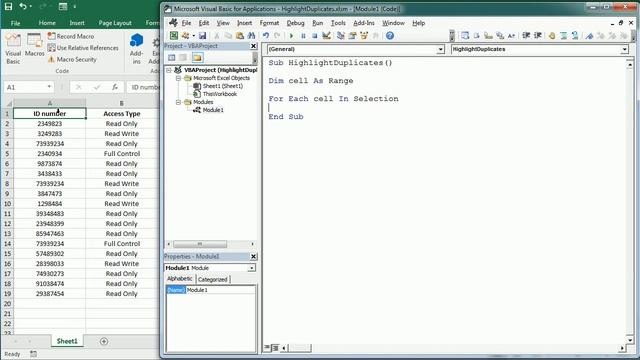Open the HighlightDuplicates procedure dropdown
The height and width of the screenshot is (360, 640).
pos(624,49)
